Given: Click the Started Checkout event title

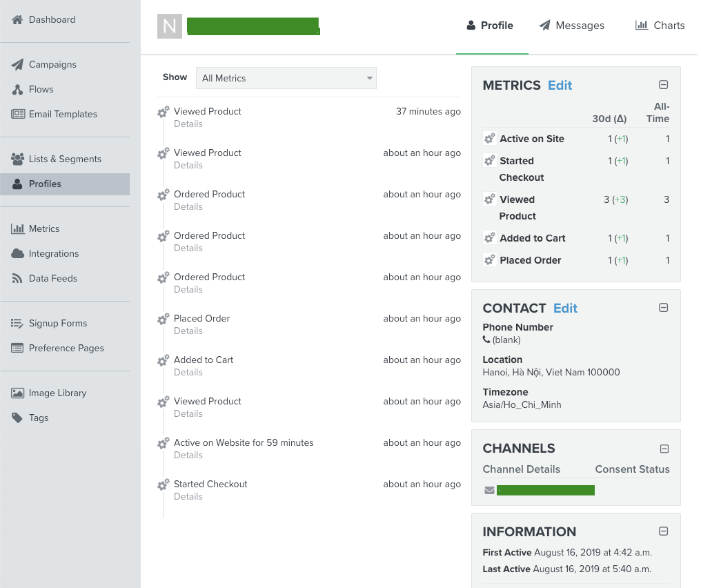Looking at the screenshot, I should coord(210,484).
